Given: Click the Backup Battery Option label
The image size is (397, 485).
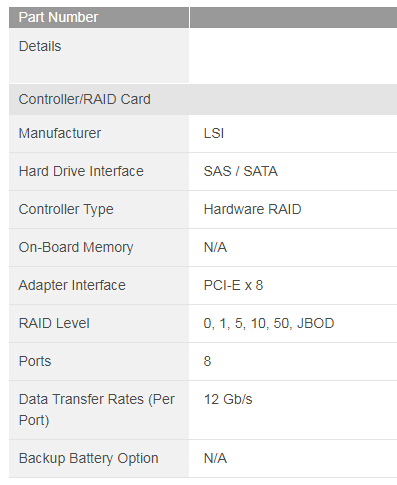Looking at the screenshot, I should click(x=88, y=458).
